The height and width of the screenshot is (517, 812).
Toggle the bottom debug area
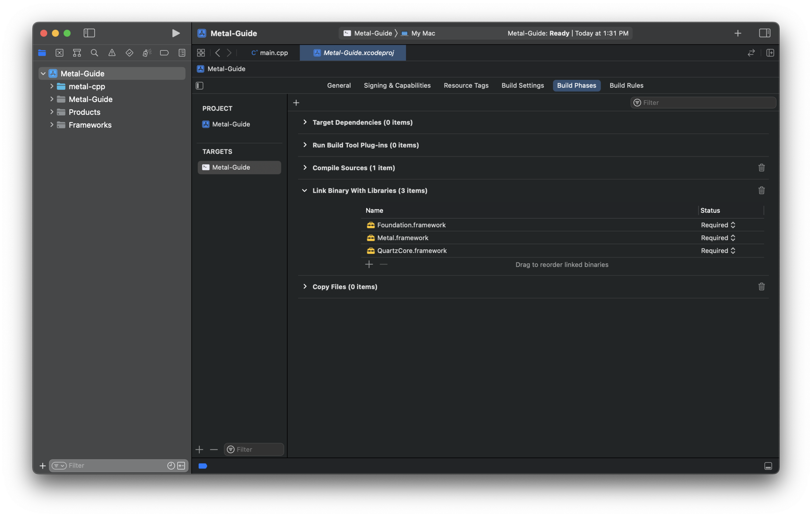(x=768, y=466)
